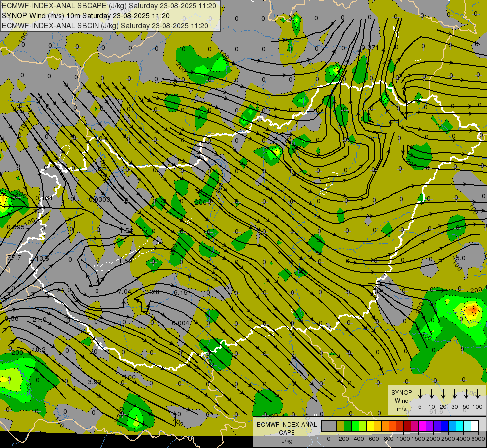The height and width of the screenshot is (448, 487).
Task: Select the SBCAPE title line in header
Action: pyautogui.click(x=109, y=6)
